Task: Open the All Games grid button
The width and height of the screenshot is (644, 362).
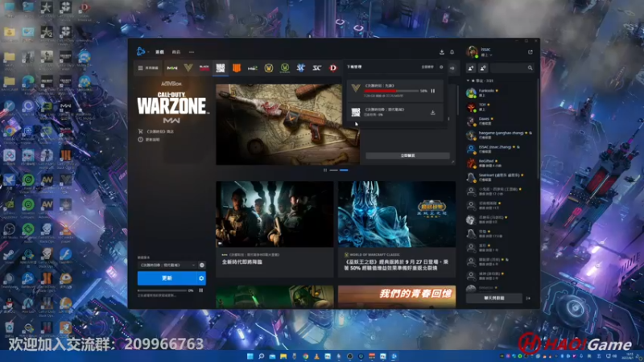Action: tap(148, 68)
